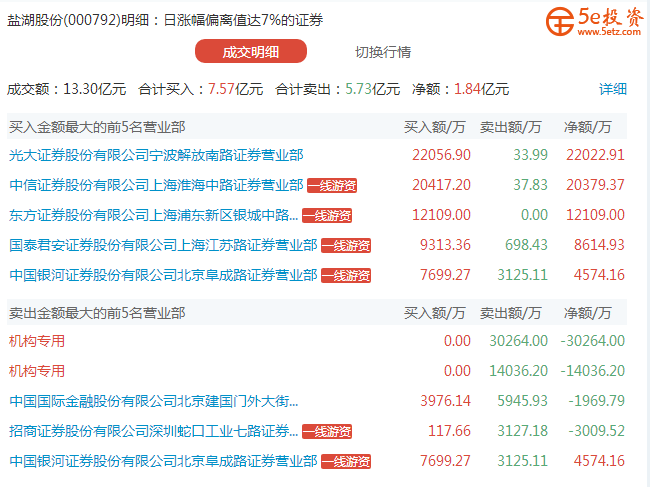Image resolution: width=650 pixels, height=487 pixels.
Task: Click the sell amount 5945.93
Action: [x=522, y=401]
